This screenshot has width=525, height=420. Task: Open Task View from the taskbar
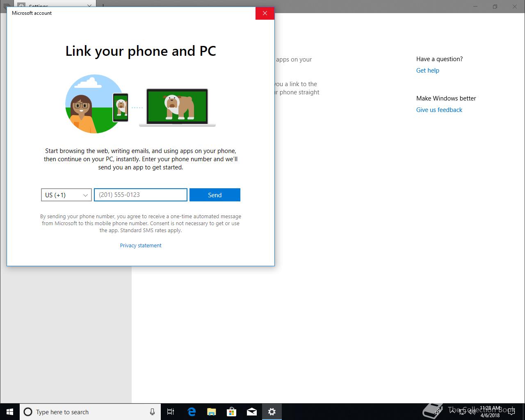pos(171,412)
